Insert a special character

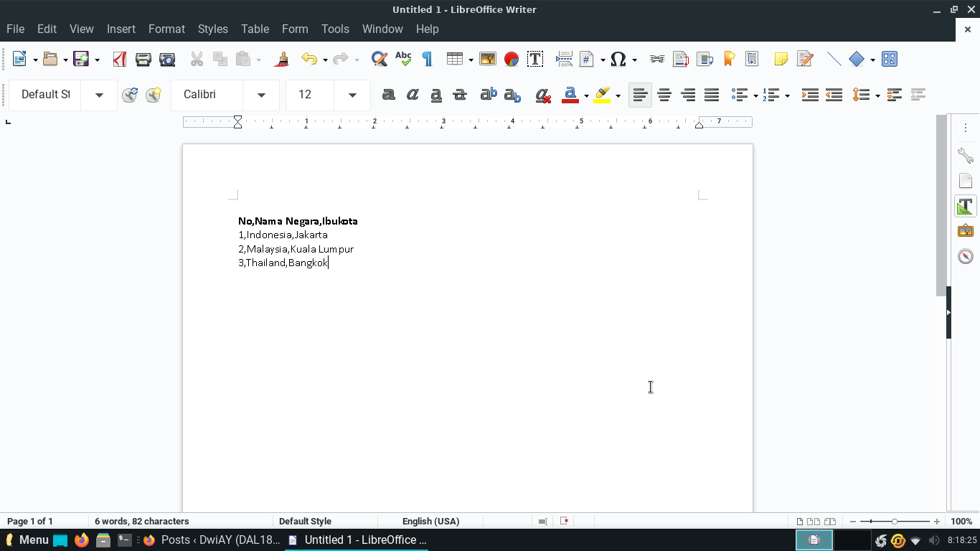(618, 59)
